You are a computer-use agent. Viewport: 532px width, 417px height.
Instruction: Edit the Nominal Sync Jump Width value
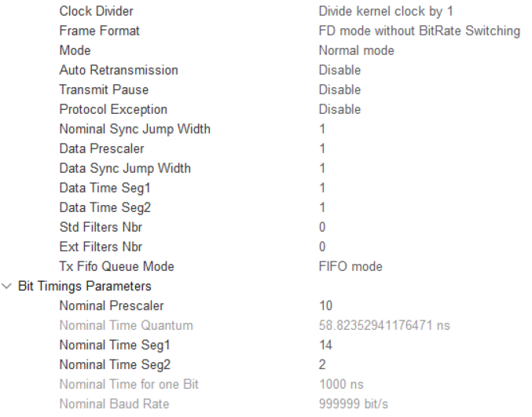[x=322, y=129]
